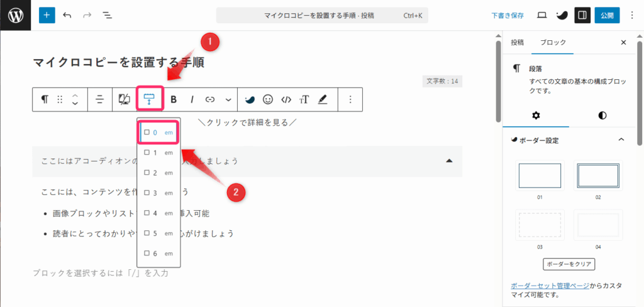Switch to the ブロック tab

point(553,42)
